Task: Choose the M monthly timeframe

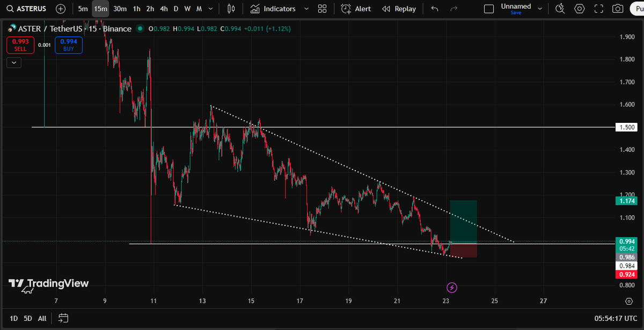Action: pos(199,9)
